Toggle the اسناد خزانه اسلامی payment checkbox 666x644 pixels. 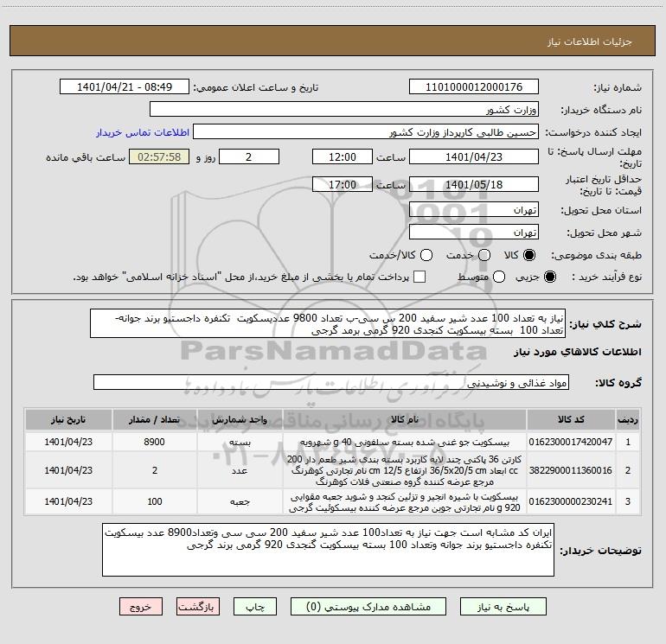click(419, 277)
